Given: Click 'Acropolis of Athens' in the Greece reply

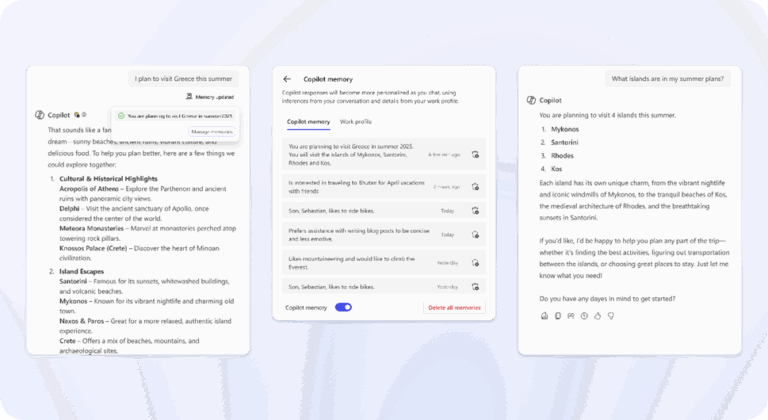Looking at the screenshot, I should point(89,189).
